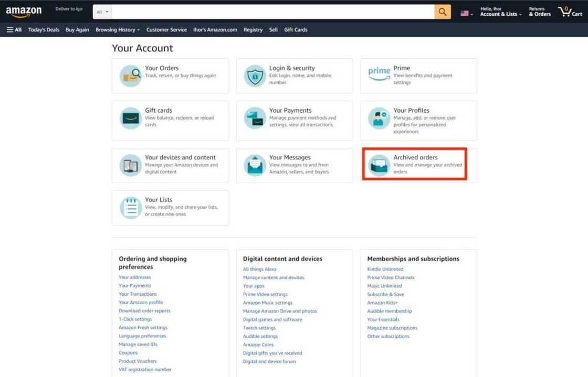Click Manage content and devices link

[x=274, y=278]
